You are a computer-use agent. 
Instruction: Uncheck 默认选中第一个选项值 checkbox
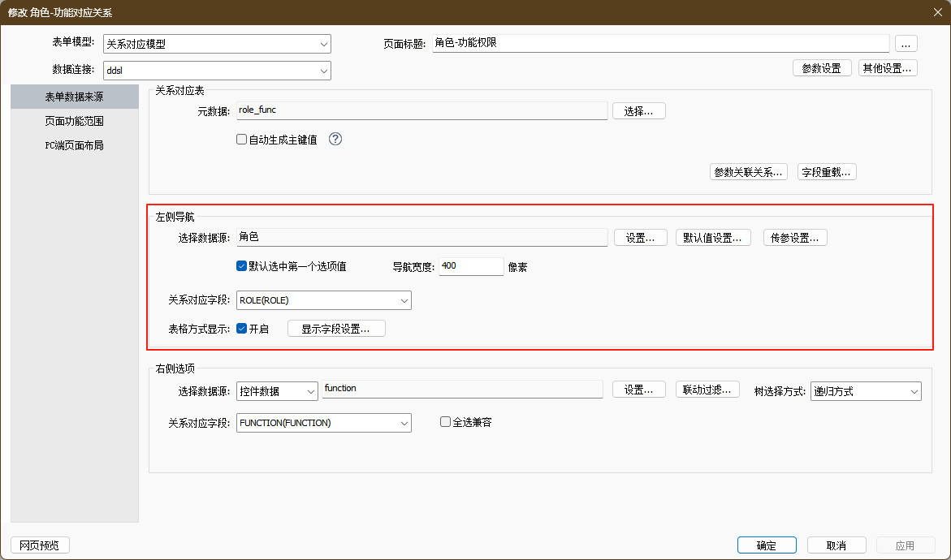(x=241, y=266)
